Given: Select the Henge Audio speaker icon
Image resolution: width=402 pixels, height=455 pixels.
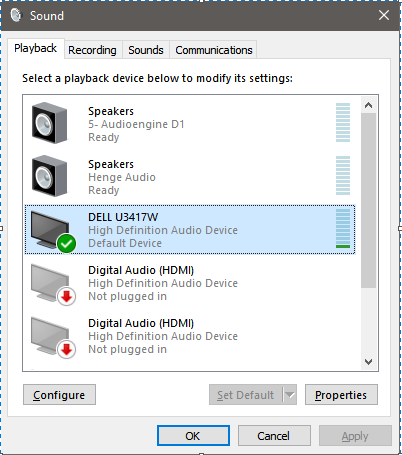Looking at the screenshot, I should (49, 176).
